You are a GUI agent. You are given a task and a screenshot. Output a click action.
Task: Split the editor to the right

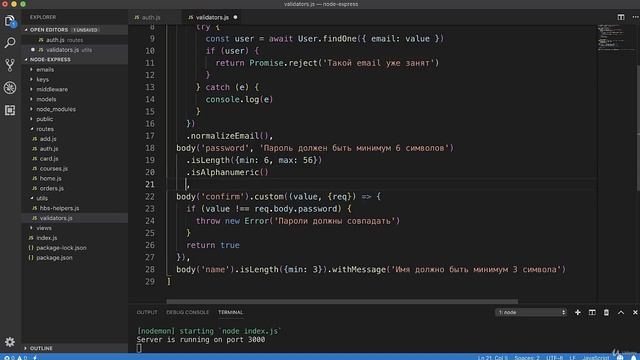621,17
